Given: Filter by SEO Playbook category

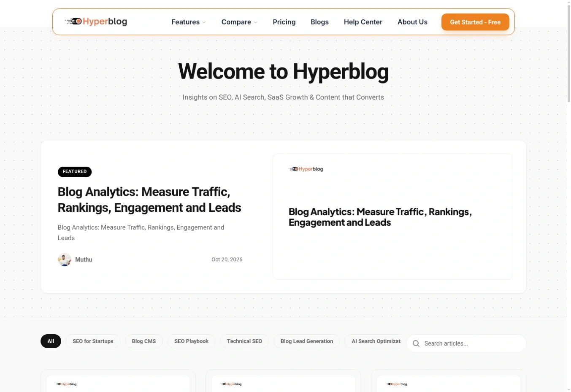Looking at the screenshot, I should tap(192, 341).
